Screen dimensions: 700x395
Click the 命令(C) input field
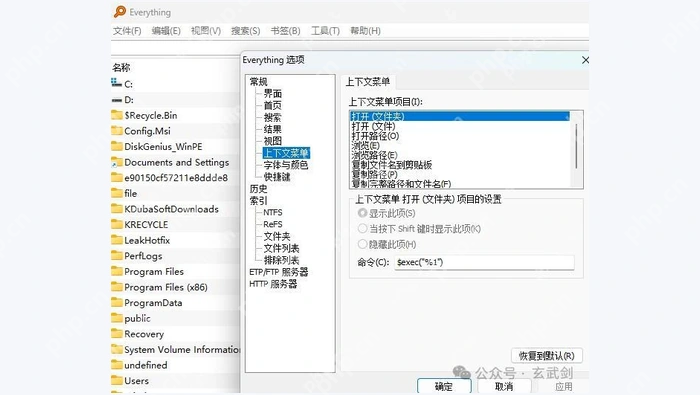484,262
